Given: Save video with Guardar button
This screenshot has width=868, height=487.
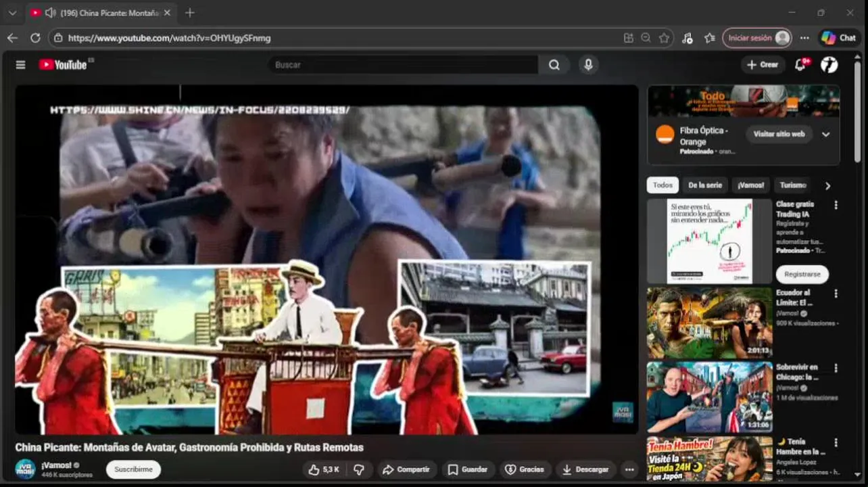Looking at the screenshot, I should pos(467,469).
